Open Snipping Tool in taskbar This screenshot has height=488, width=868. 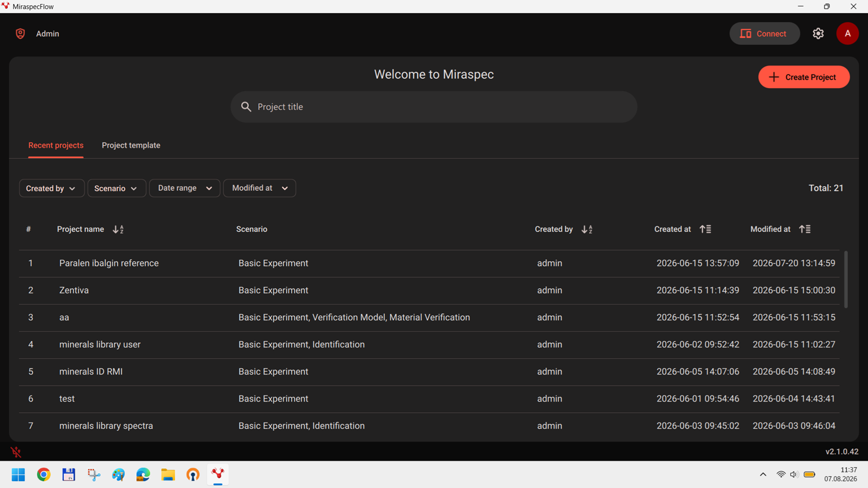[94, 474]
